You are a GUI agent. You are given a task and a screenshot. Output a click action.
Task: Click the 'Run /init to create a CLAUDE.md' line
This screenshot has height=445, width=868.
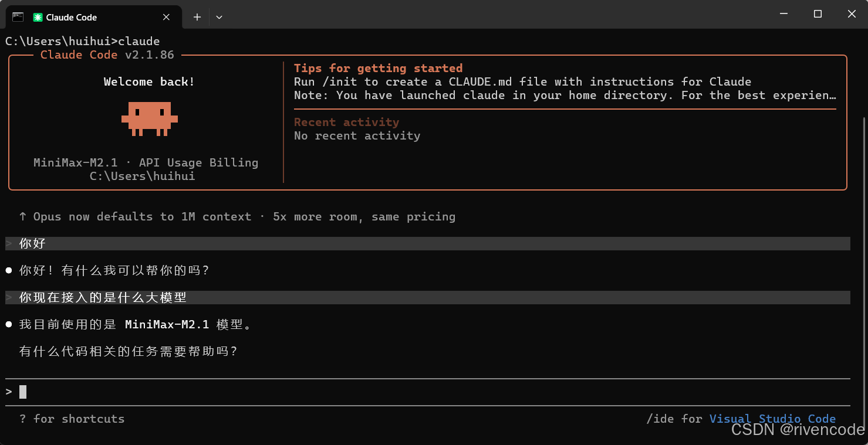pos(522,81)
